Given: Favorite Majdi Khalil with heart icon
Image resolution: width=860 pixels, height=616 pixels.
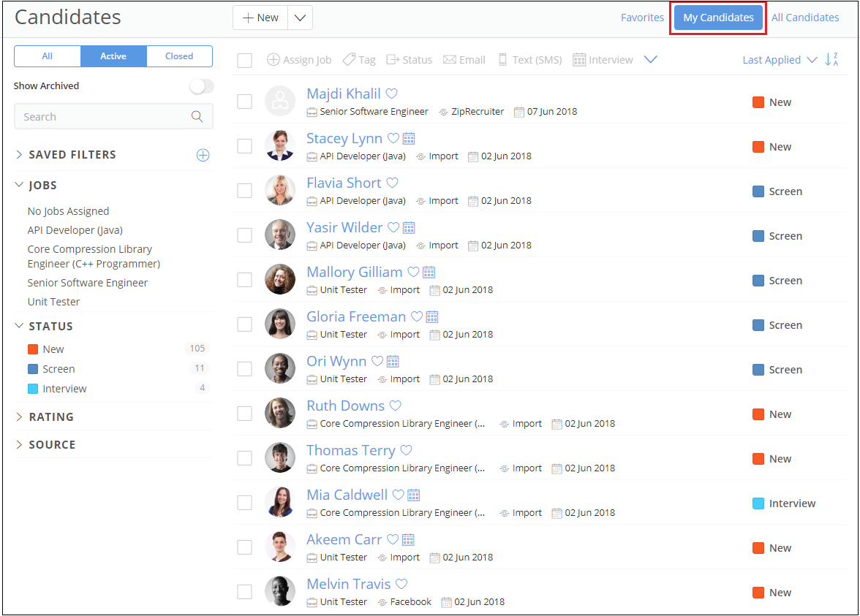Looking at the screenshot, I should [392, 94].
